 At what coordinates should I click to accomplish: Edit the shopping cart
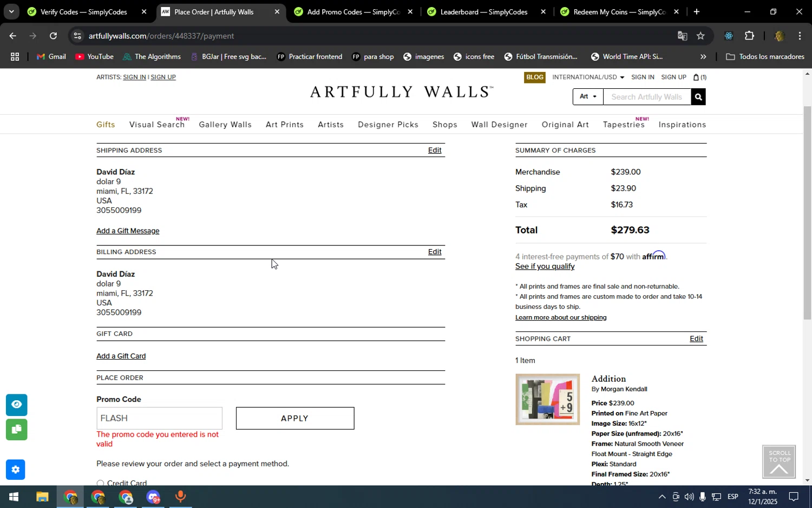696,339
